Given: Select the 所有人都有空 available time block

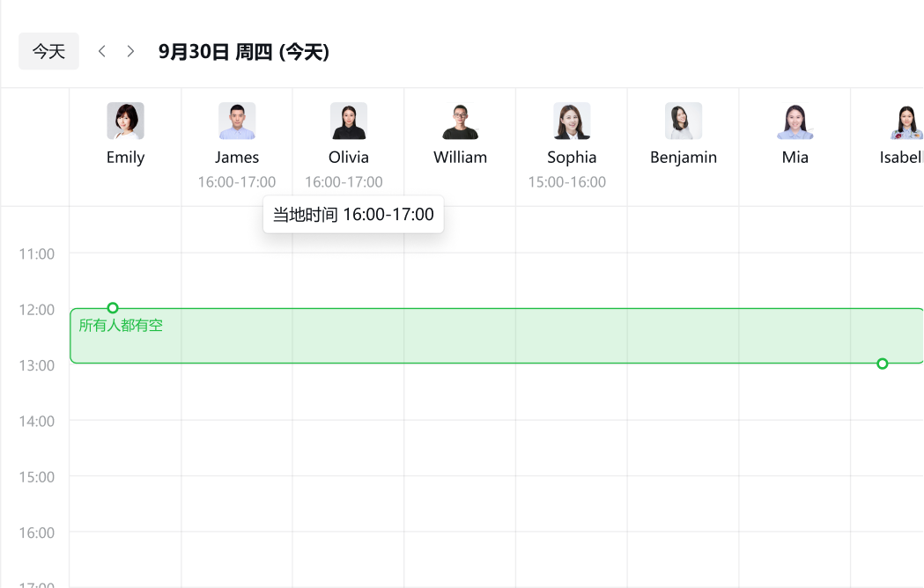Looking at the screenshot, I should (x=493, y=339).
